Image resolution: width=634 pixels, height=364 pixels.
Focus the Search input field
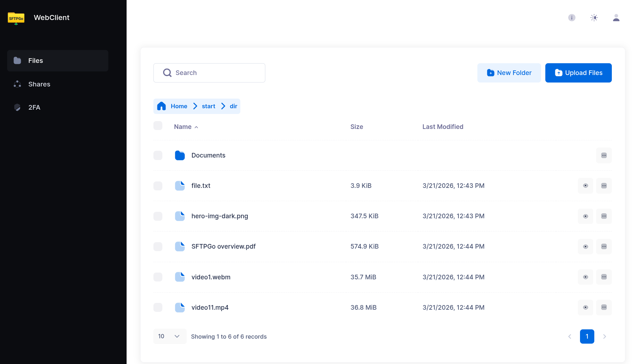(x=209, y=73)
